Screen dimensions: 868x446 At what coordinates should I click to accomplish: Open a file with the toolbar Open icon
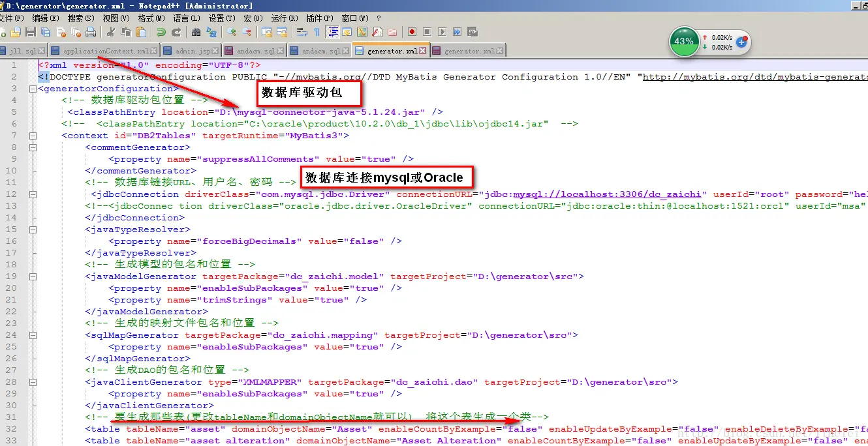point(15,31)
